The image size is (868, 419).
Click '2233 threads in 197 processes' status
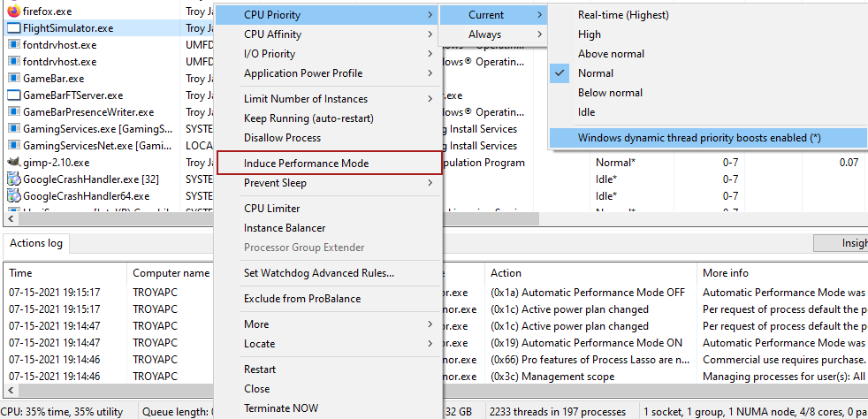tap(558, 412)
